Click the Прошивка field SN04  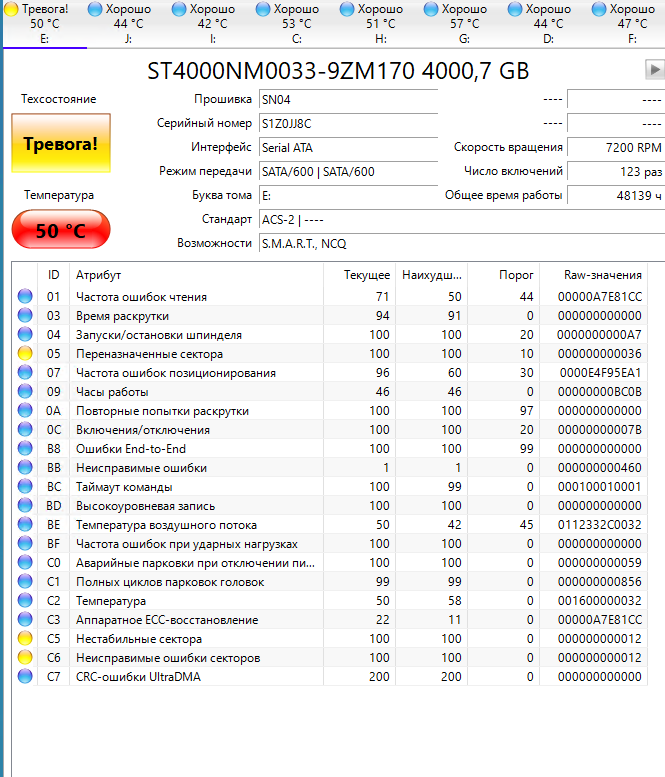point(348,100)
